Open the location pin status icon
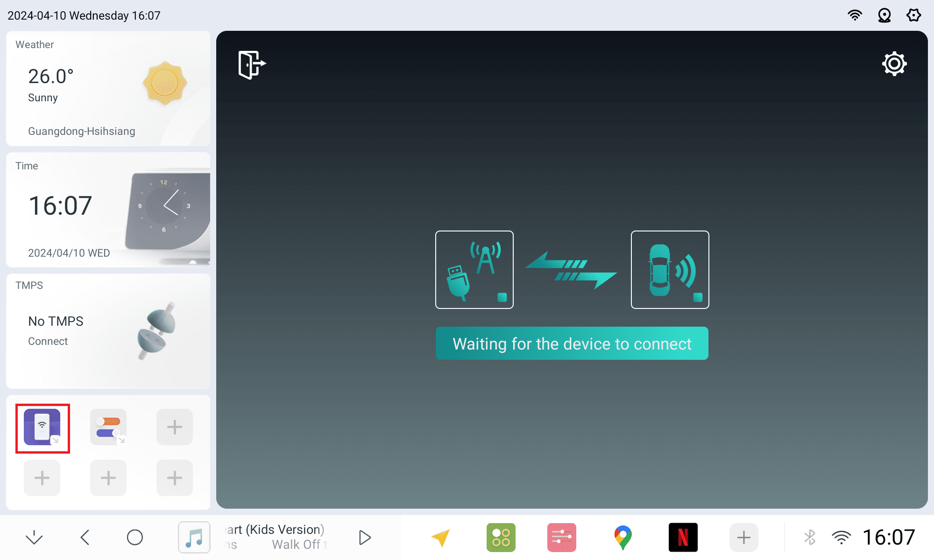934x560 pixels. pos(884,15)
